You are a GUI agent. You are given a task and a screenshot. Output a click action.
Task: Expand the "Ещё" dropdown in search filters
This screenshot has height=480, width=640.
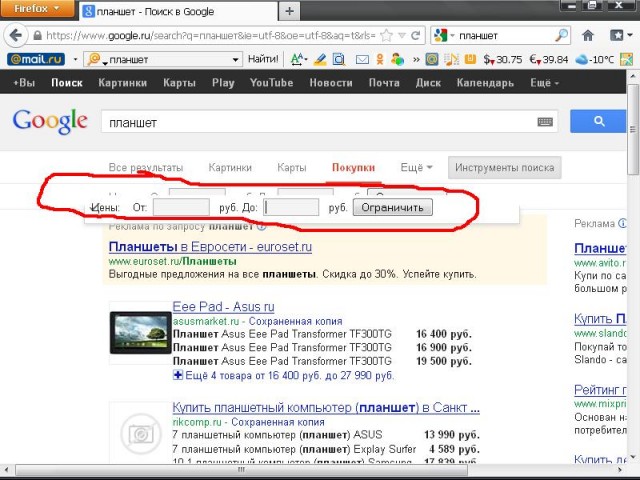click(x=416, y=168)
